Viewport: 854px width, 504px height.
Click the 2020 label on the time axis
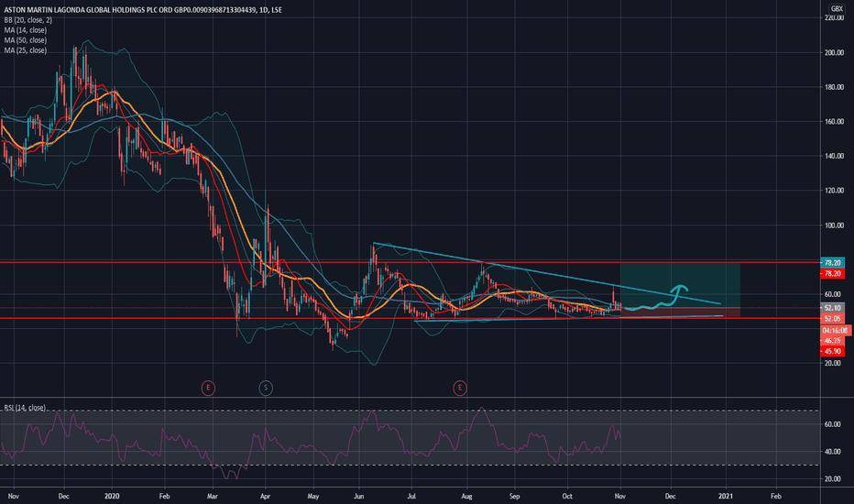(112, 497)
